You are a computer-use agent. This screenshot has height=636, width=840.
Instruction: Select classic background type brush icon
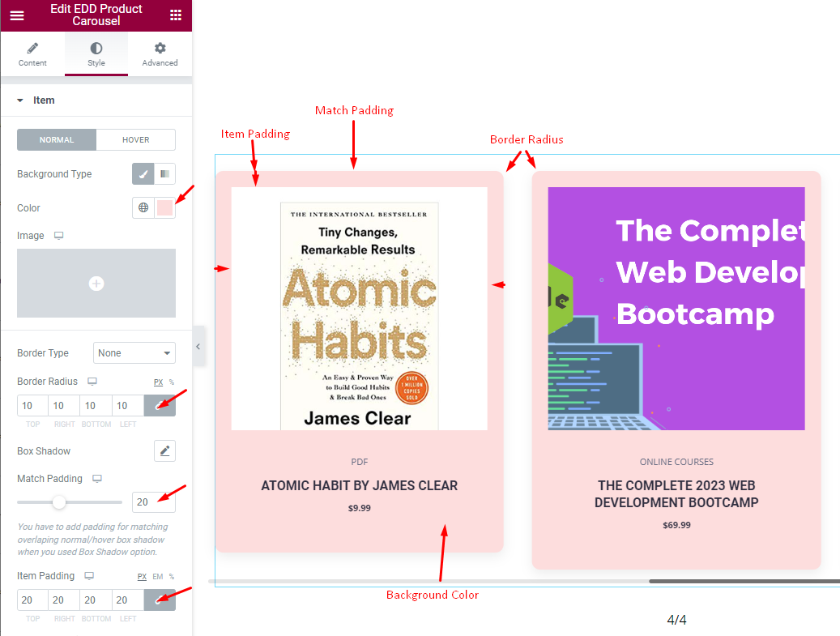(x=143, y=174)
